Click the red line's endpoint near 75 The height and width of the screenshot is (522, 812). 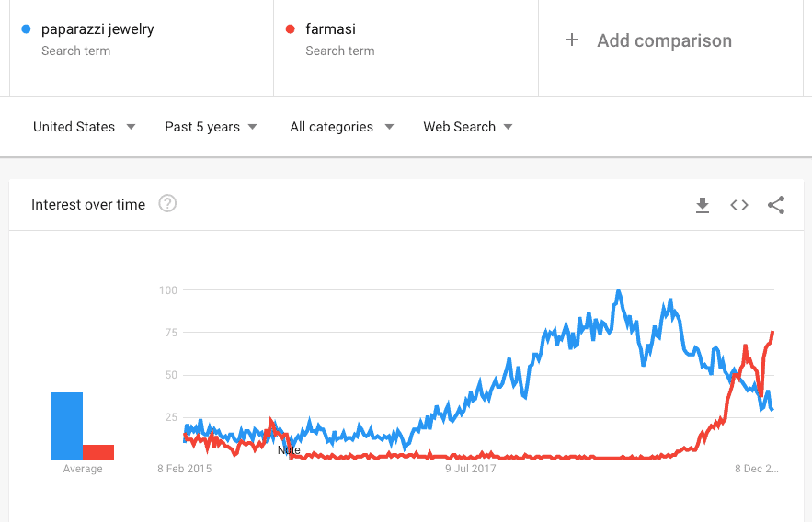click(x=772, y=333)
